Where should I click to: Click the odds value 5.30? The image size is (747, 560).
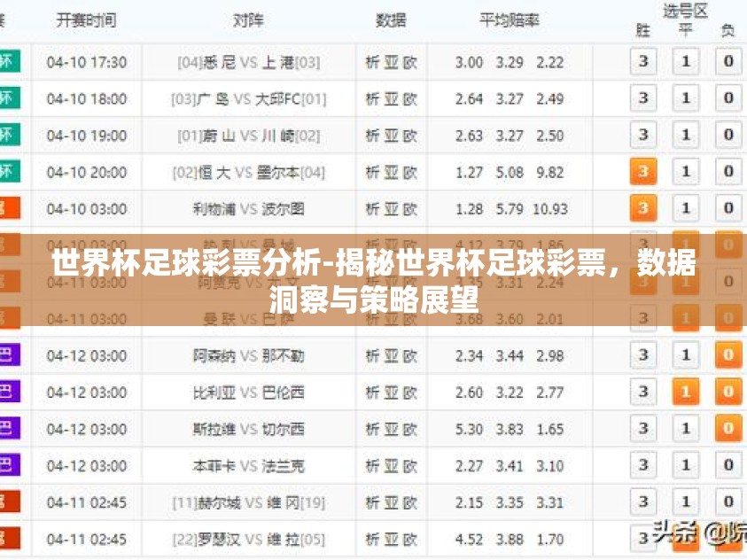pyautogui.click(x=469, y=430)
